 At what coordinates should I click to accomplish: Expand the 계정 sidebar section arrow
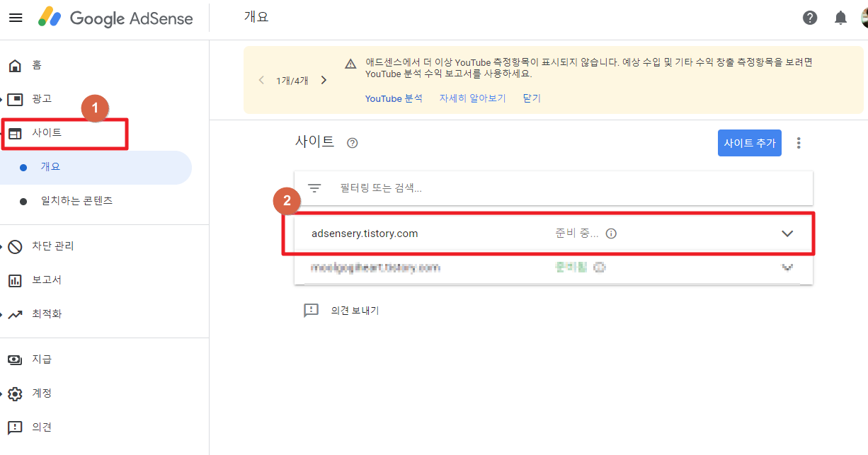(2, 393)
